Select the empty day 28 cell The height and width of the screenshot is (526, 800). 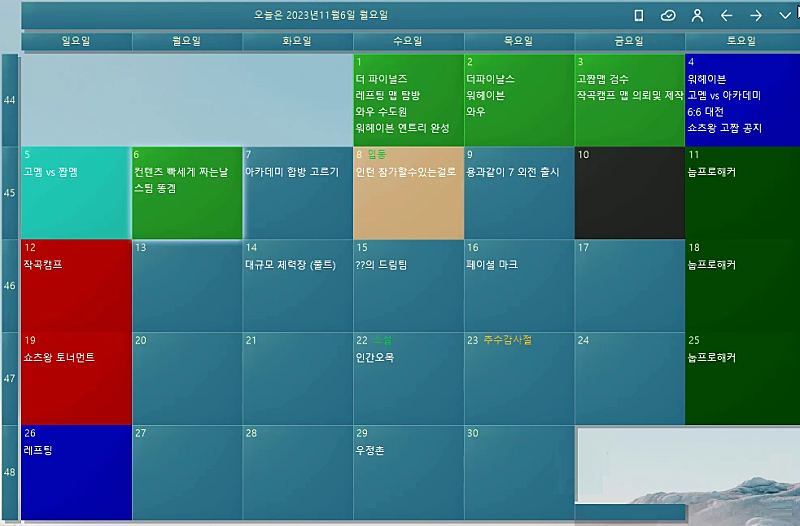point(298,472)
